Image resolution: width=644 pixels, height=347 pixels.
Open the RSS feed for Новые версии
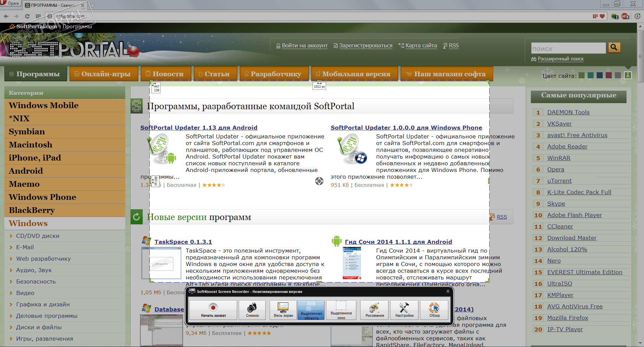[502, 217]
